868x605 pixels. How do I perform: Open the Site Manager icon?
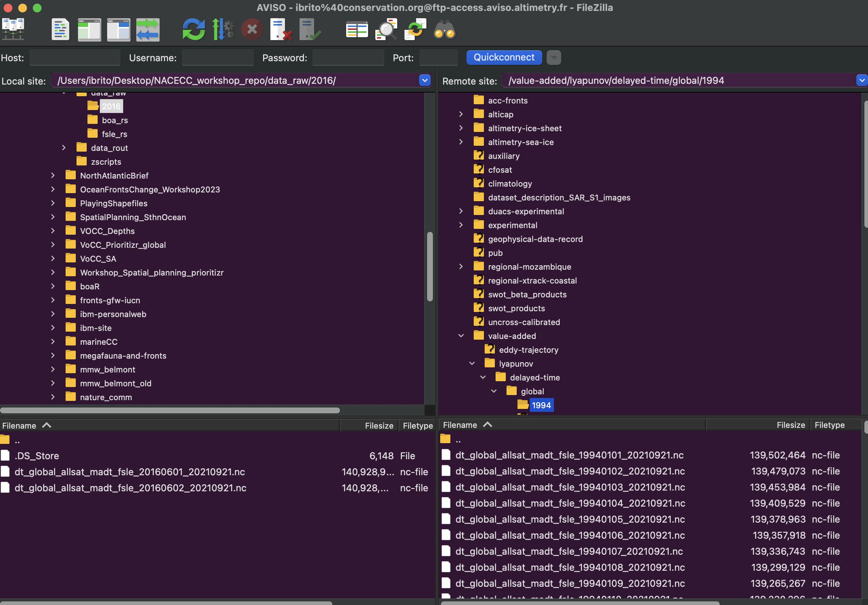click(13, 29)
